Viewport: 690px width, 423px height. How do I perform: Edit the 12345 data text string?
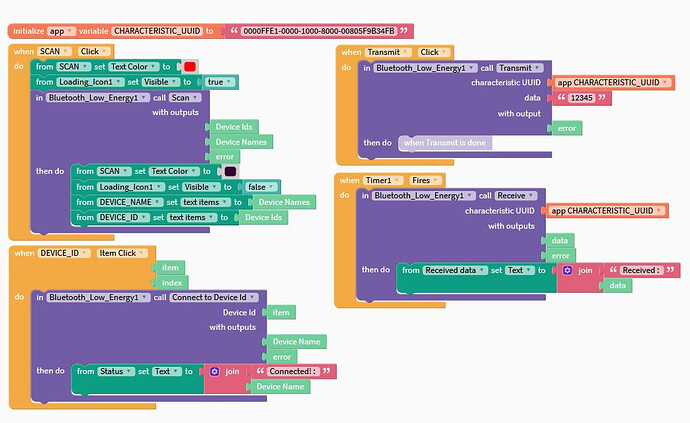[x=581, y=98]
